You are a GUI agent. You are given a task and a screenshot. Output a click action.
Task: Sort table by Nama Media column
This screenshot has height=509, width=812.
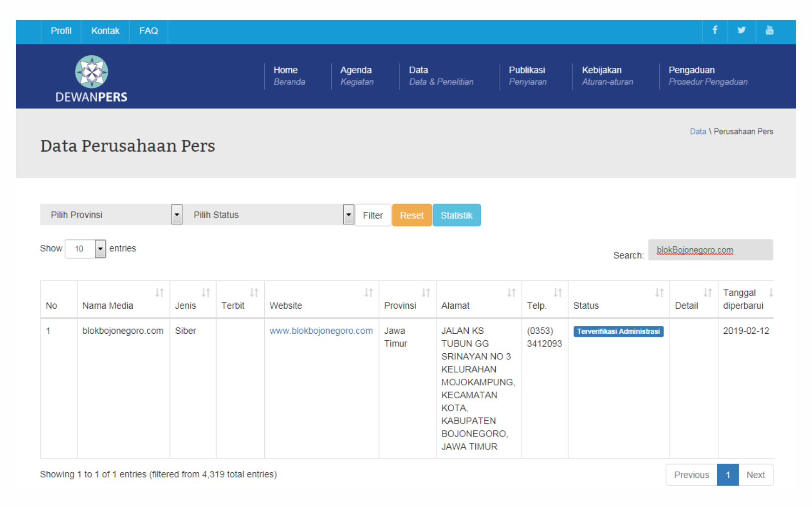[x=123, y=299]
